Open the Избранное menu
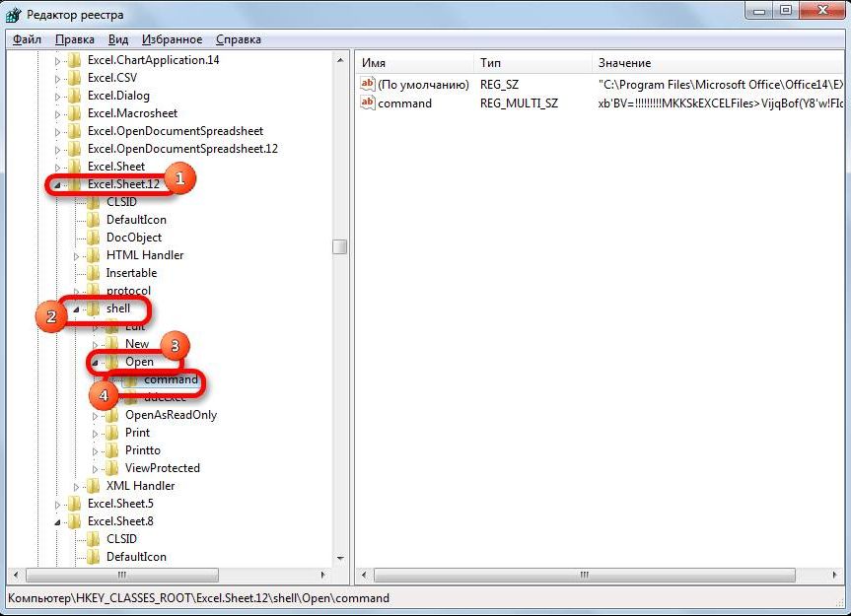Viewport: 851px width, 616px height. coord(172,39)
